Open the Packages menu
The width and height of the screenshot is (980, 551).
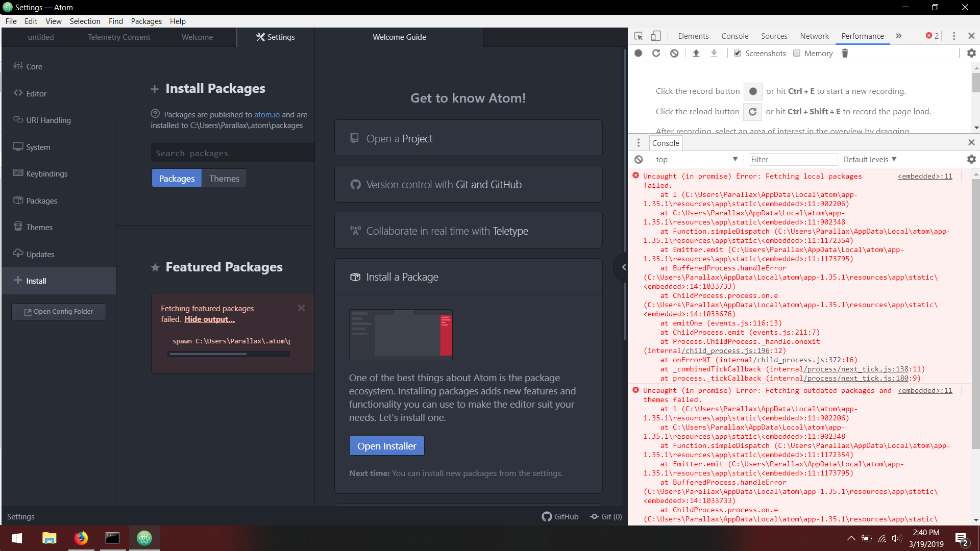[x=146, y=21]
